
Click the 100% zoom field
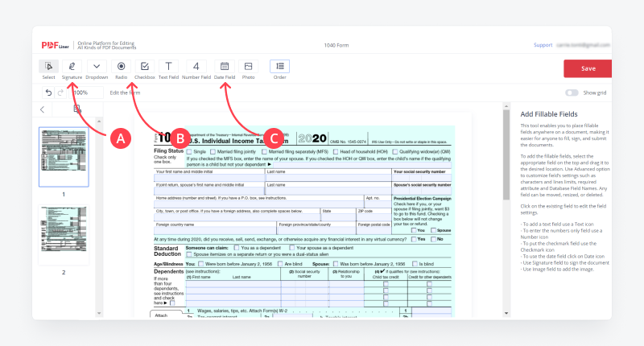86,93
